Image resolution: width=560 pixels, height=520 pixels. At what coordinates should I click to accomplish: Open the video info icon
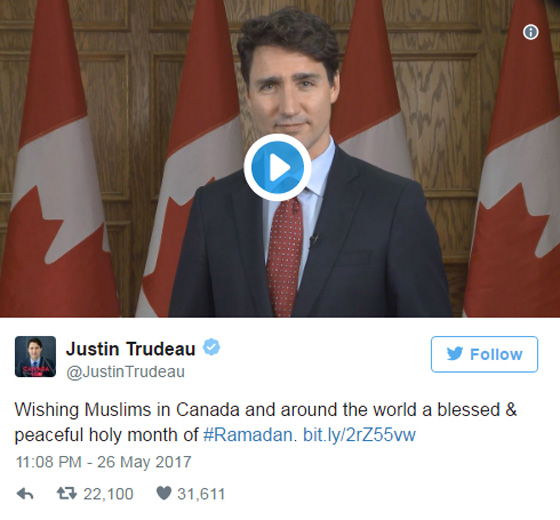(531, 32)
